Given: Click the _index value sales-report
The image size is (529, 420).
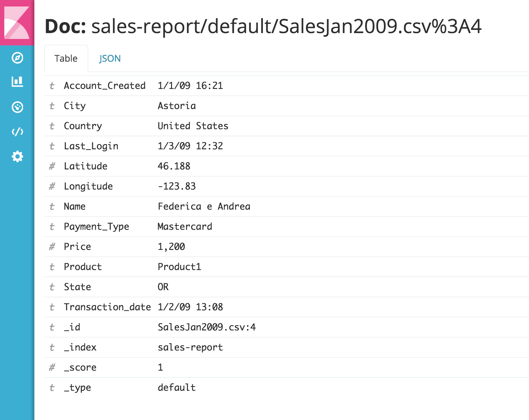Looking at the screenshot, I should pos(190,347).
